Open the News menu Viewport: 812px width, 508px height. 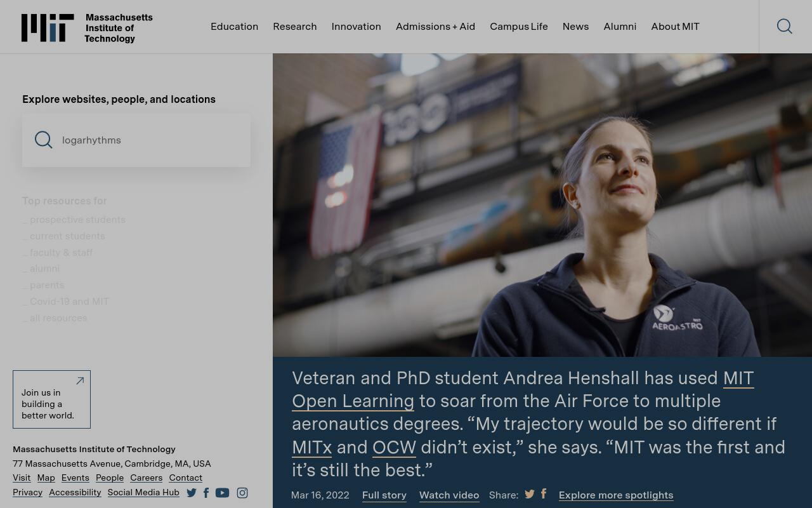tap(575, 27)
